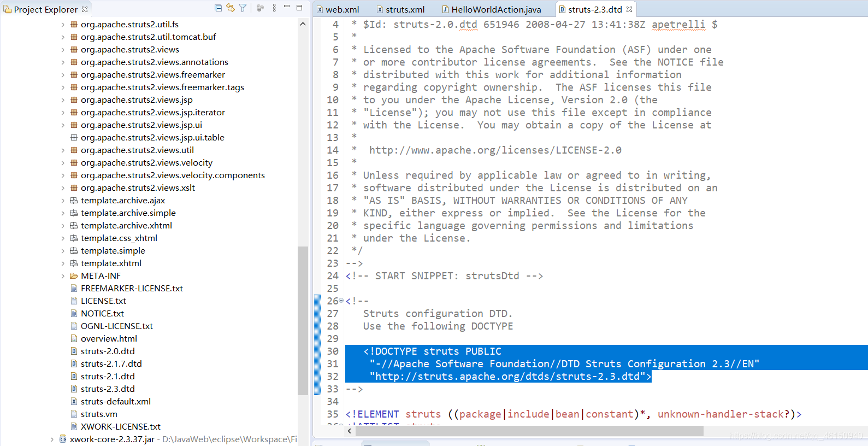Click the overview.html file icon
The width and height of the screenshot is (868, 446).
click(x=74, y=338)
